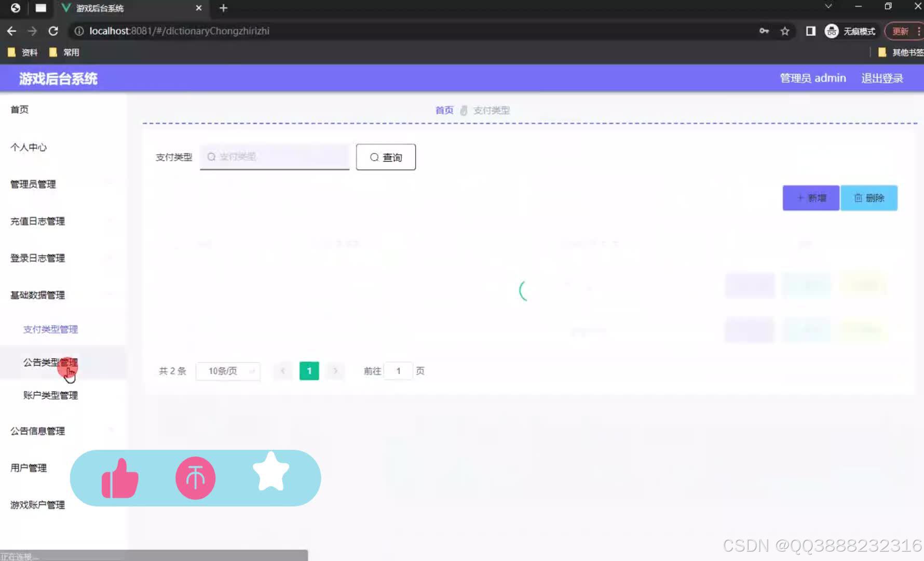Click the 查询 search button
Image resolution: width=924 pixels, height=561 pixels.
point(385,157)
